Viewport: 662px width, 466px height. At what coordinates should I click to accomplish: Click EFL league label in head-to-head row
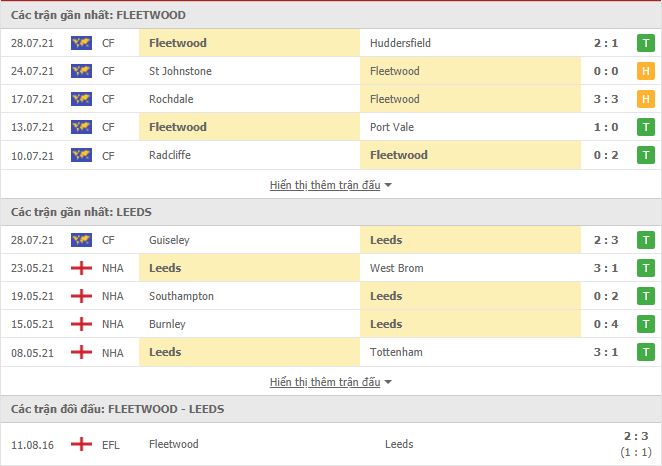111,445
